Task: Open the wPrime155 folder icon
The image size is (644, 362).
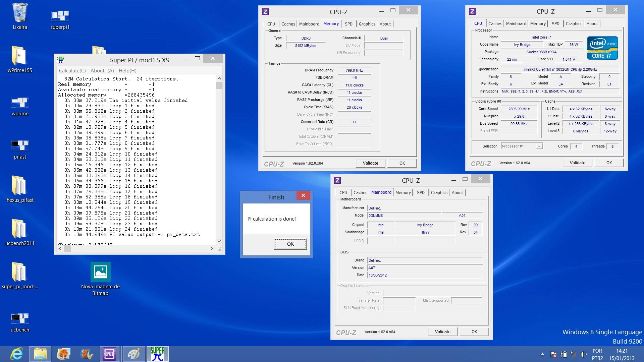Action: click(x=20, y=59)
